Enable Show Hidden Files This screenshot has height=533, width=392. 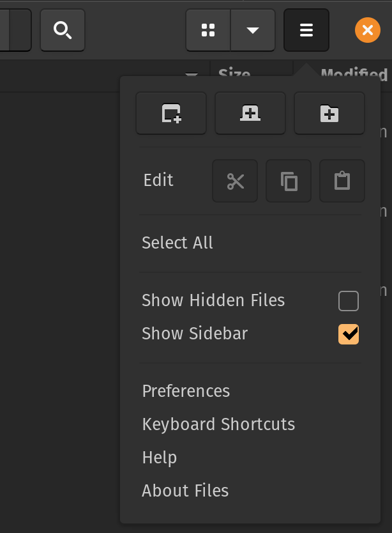point(348,300)
